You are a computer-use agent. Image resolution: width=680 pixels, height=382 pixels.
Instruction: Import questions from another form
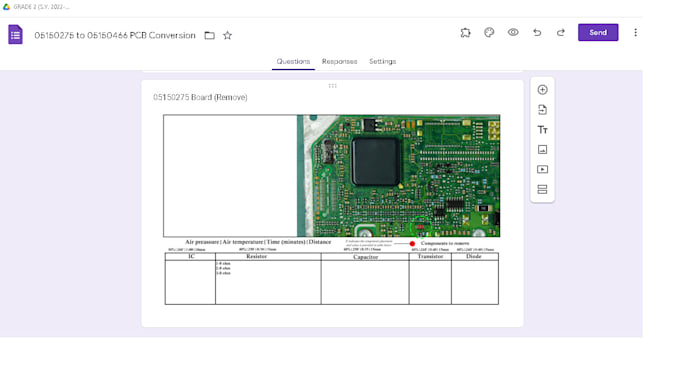tap(542, 110)
